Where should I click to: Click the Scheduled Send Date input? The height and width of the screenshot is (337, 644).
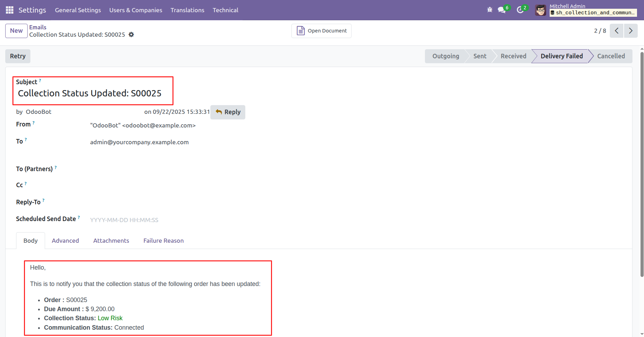(124, 220)
